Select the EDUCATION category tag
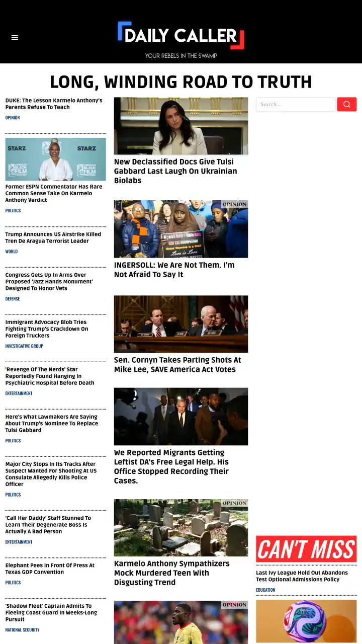362x644 pixels. [265, 590]
